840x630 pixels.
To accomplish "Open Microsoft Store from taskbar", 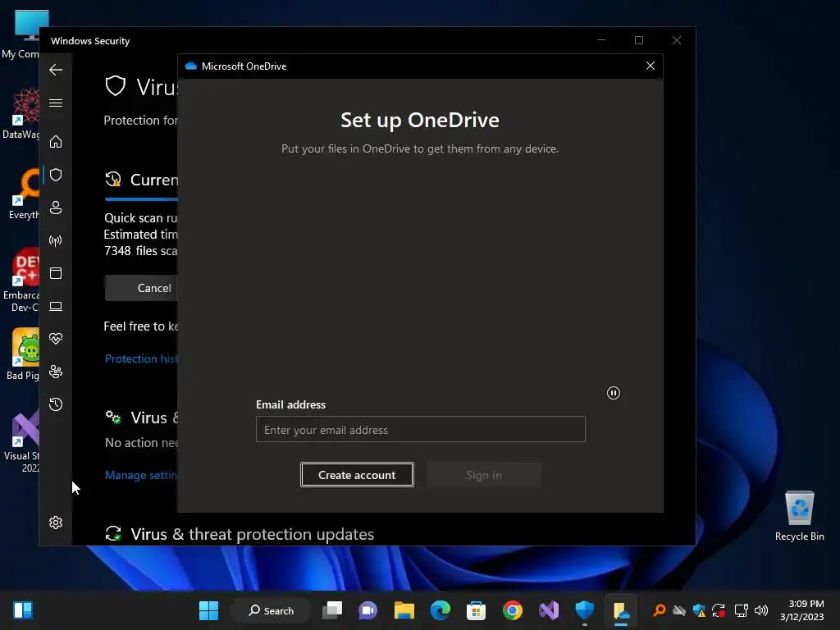I will 477,610.
